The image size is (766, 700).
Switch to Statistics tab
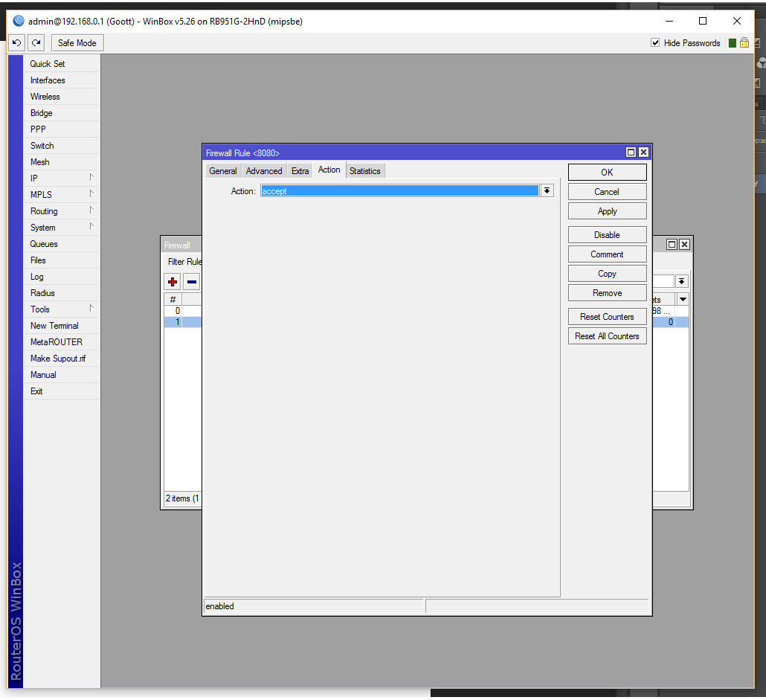(365, 171)
